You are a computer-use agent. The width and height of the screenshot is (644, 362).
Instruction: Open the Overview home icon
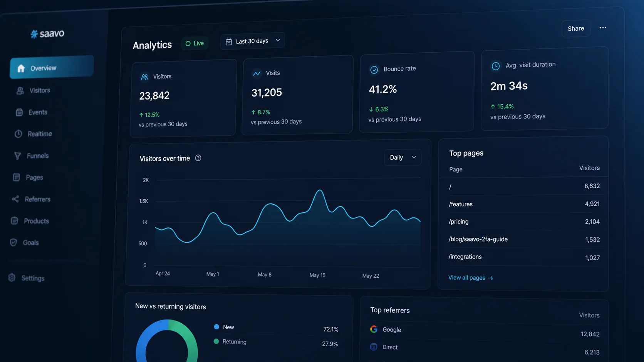coord(21,68)
